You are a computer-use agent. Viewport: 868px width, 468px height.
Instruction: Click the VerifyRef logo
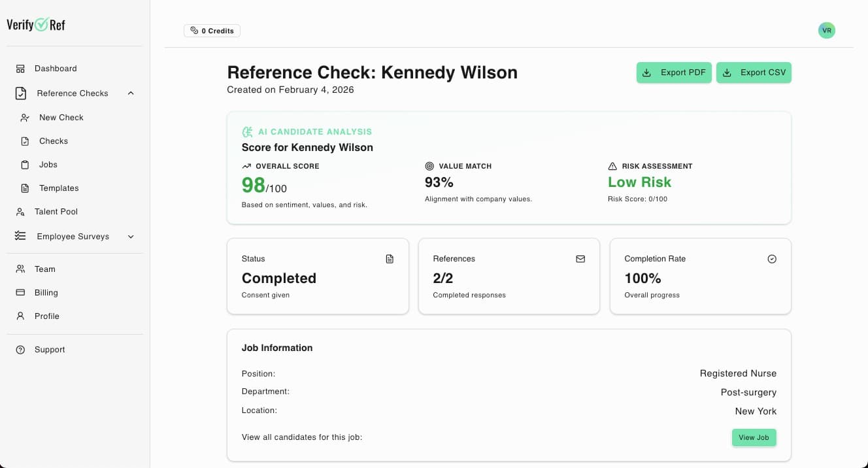tap(36, 25)
